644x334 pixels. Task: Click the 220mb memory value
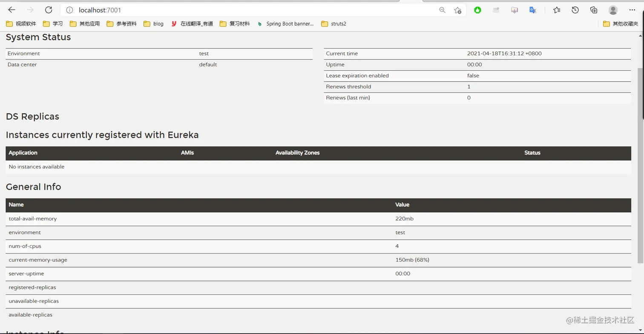pyautogui.click(x=404, y=219)
